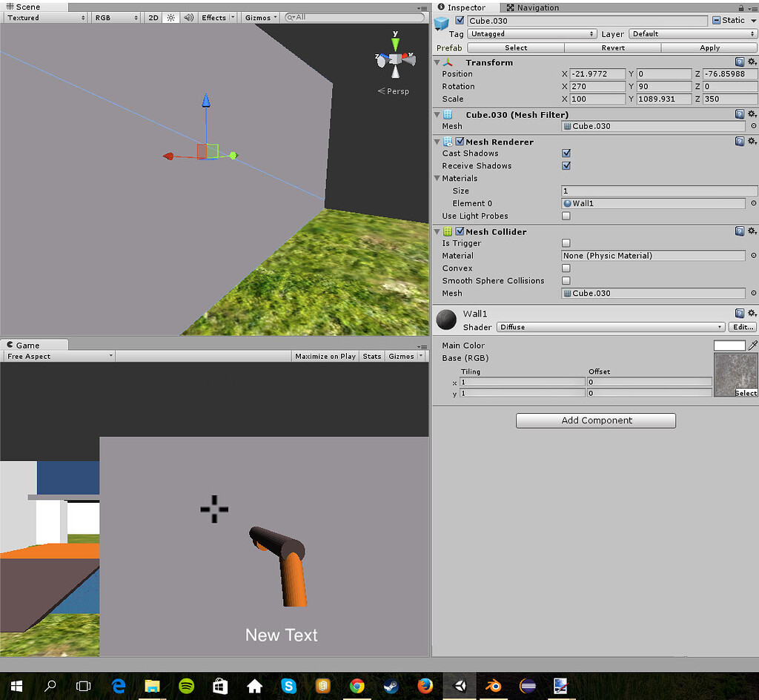Enable the Static flag for Cube.030
This screenshot has height=700, width=759.
click(717, 20)
